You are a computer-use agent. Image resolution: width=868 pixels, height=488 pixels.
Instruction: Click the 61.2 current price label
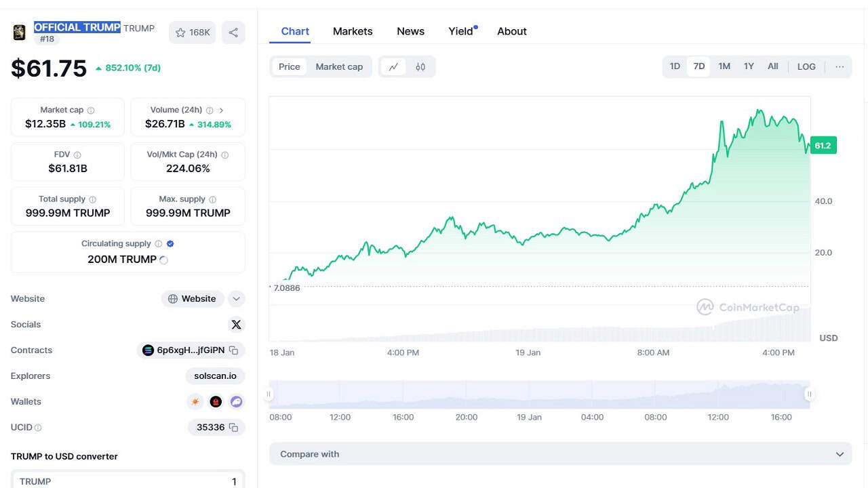[x=823, y=145]
